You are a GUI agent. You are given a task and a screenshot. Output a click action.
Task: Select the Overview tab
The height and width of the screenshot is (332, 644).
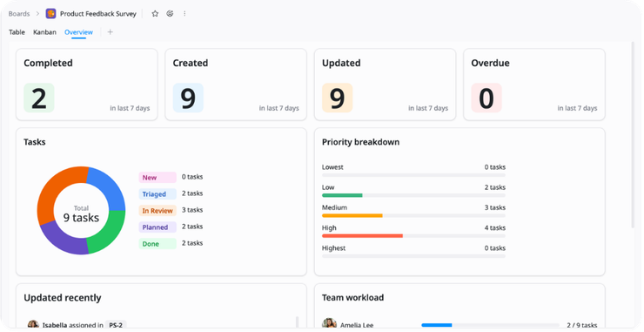click(78, 32)
